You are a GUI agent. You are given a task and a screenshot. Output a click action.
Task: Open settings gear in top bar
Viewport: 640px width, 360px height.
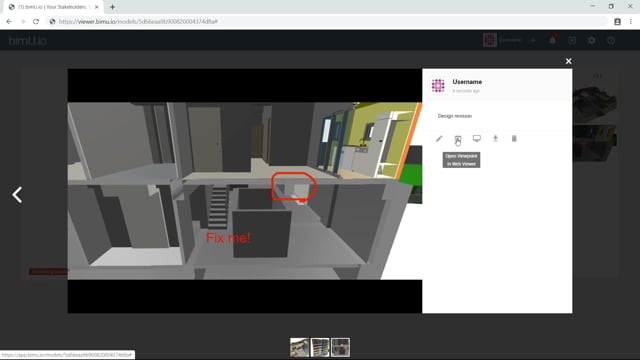pos(591,40)
